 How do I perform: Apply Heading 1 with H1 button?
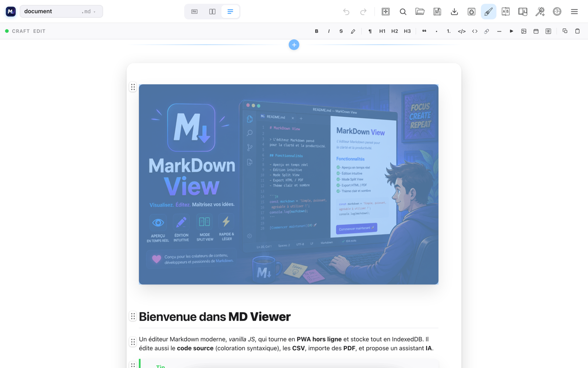pos(382,31)
